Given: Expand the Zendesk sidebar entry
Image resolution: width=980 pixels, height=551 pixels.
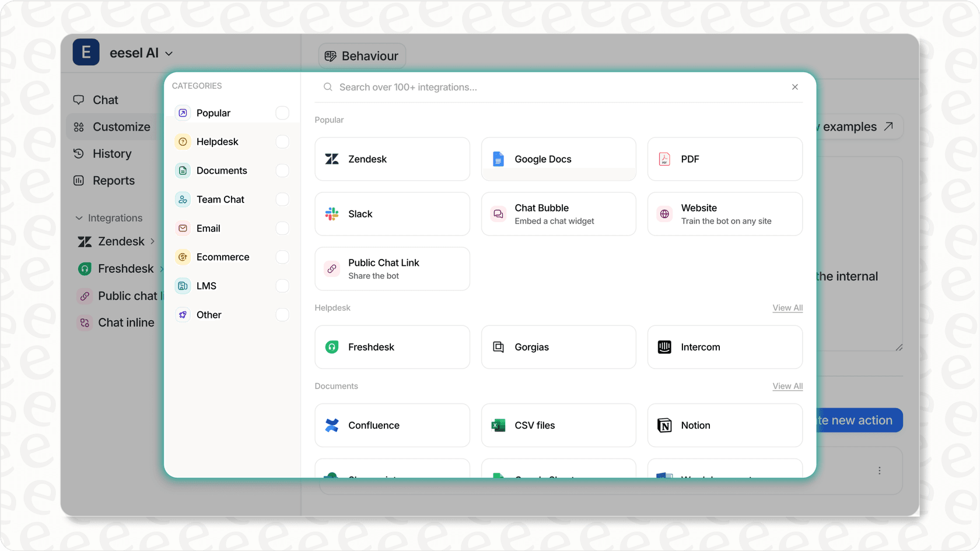Looking at the screenshot, I should [x=152, y=241].
